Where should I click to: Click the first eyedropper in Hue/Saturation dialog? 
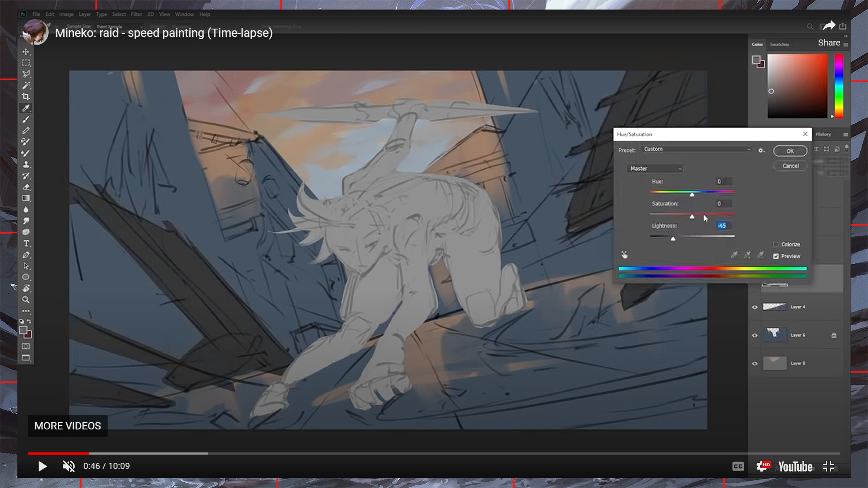(734, 255)
